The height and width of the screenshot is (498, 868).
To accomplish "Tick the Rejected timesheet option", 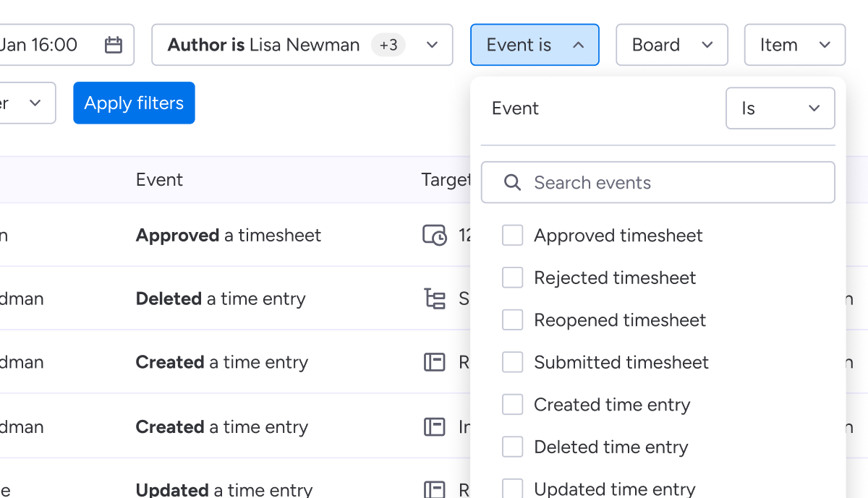I will click(512, 278).
